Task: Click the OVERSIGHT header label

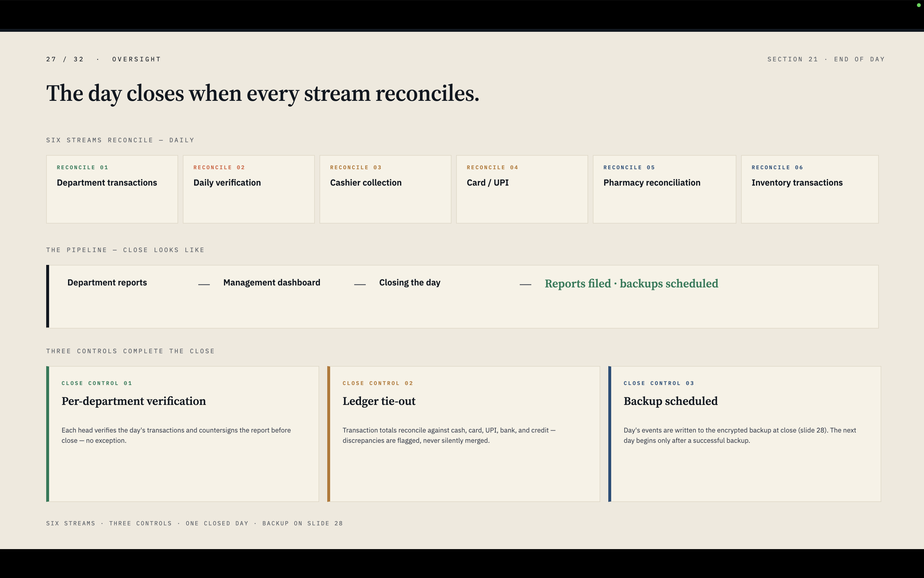Action: tap(137, 59)
